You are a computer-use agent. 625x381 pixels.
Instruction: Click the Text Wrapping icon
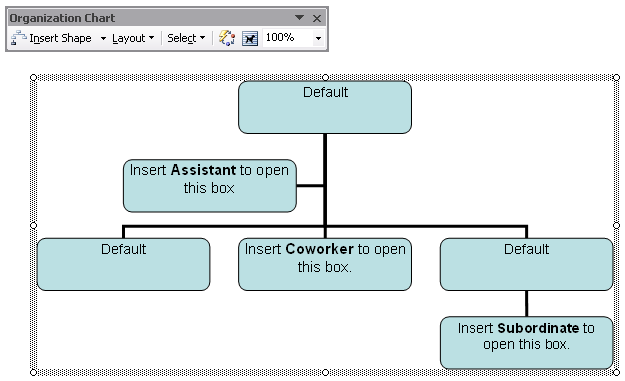(x=250, y=38)
